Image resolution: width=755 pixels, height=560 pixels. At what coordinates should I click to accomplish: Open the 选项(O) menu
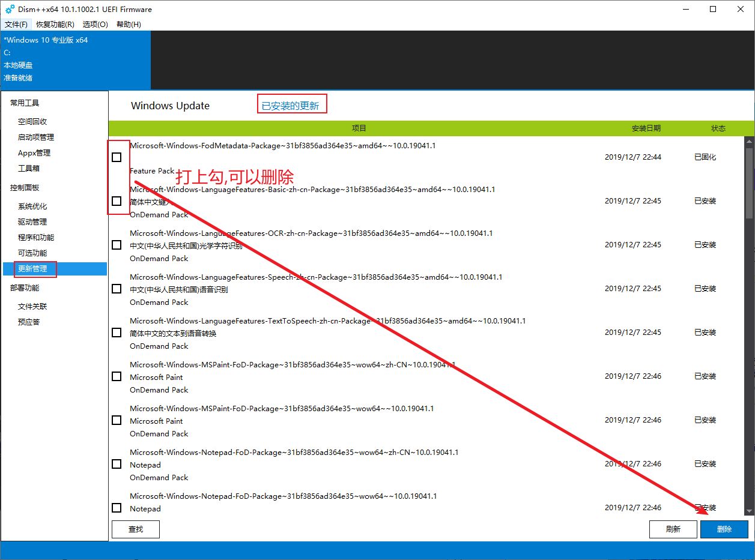pos(96,25)
